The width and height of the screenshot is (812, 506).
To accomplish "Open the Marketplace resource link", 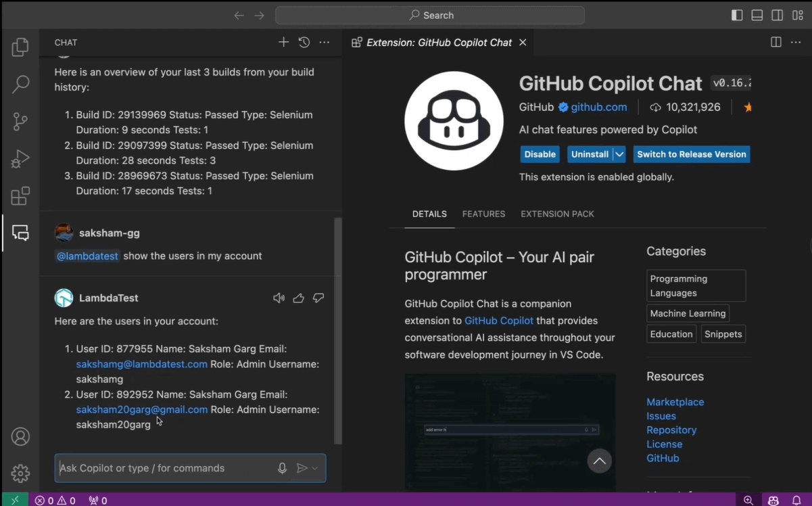I will [x=675, y=402].
